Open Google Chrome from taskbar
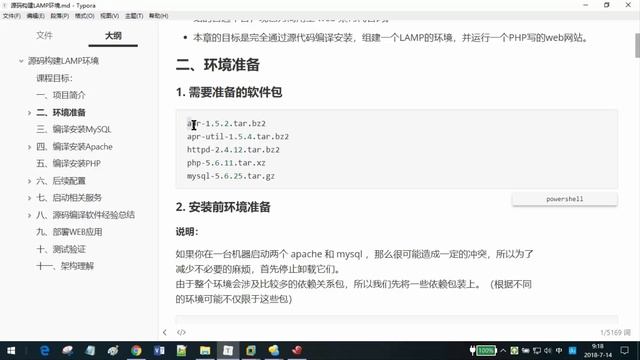This screenshot has height=360, width=640. (x=136, y=351)
